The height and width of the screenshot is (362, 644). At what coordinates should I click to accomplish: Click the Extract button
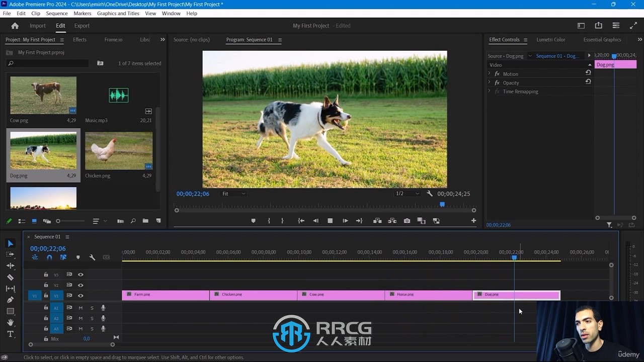[x=392, y=221]
